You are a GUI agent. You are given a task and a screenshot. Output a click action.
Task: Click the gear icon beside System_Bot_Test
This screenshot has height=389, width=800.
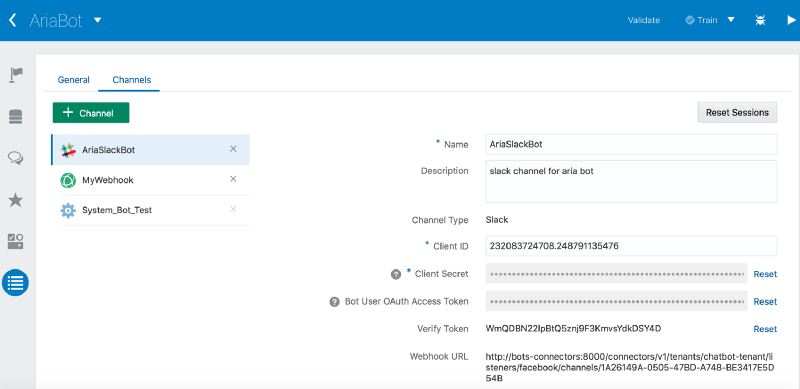coord(68,210)
